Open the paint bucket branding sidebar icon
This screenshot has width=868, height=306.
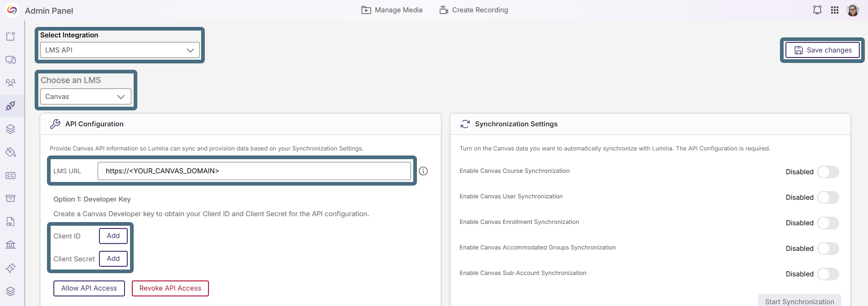click(x=10, y=152)
